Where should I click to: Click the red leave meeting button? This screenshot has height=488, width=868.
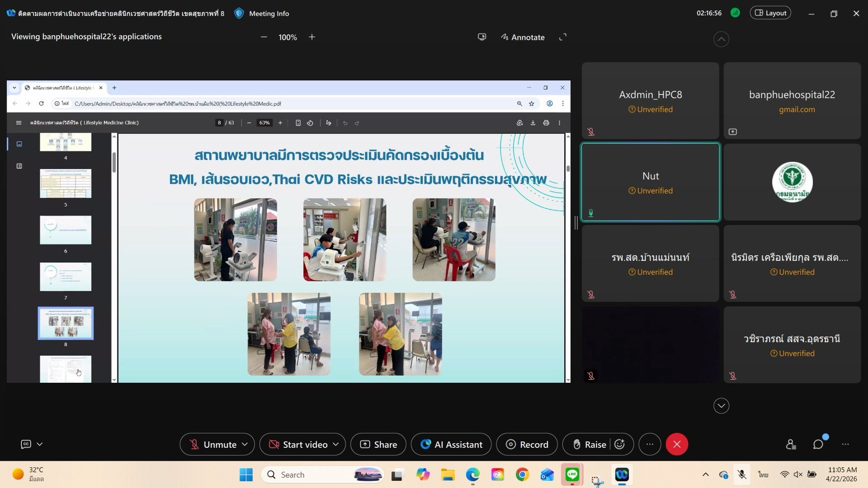677,444
